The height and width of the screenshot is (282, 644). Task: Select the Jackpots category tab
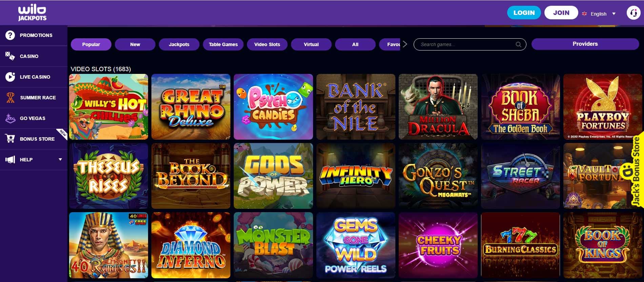179,44
